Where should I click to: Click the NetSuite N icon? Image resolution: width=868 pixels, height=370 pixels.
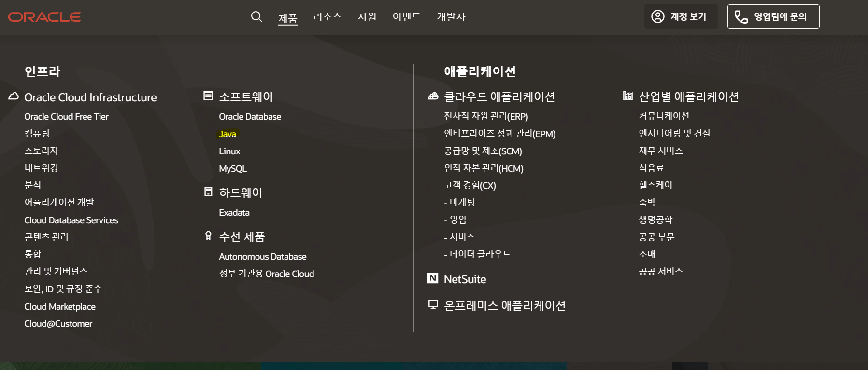[433, 278]
